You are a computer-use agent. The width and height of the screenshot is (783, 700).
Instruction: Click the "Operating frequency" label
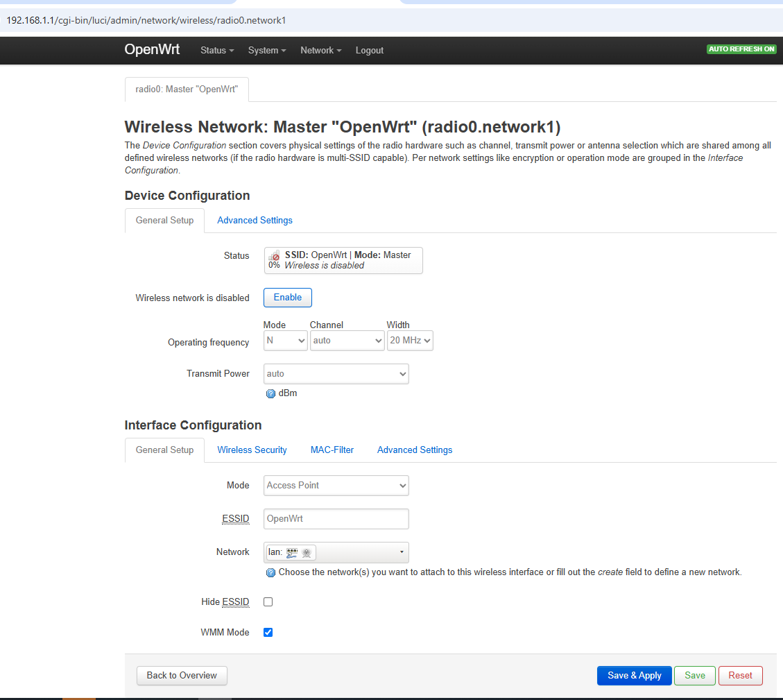point(208,342)
